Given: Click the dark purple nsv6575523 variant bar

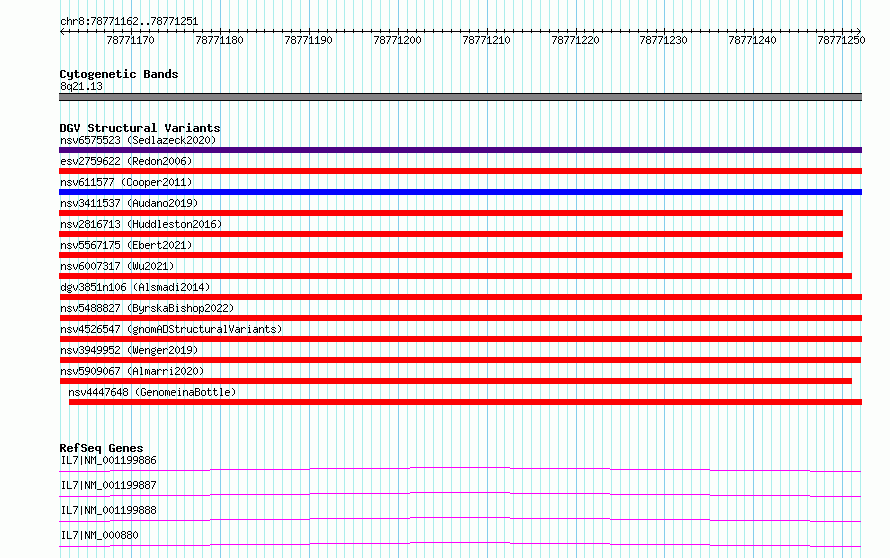Looking at the screenshot, I should (460, 150).
